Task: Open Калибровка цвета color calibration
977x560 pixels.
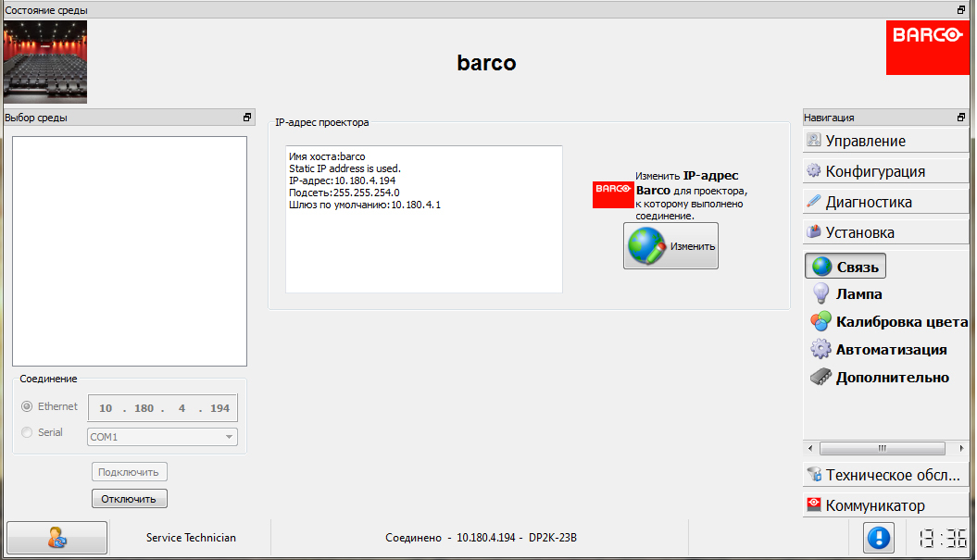Action: pos(889,322)
